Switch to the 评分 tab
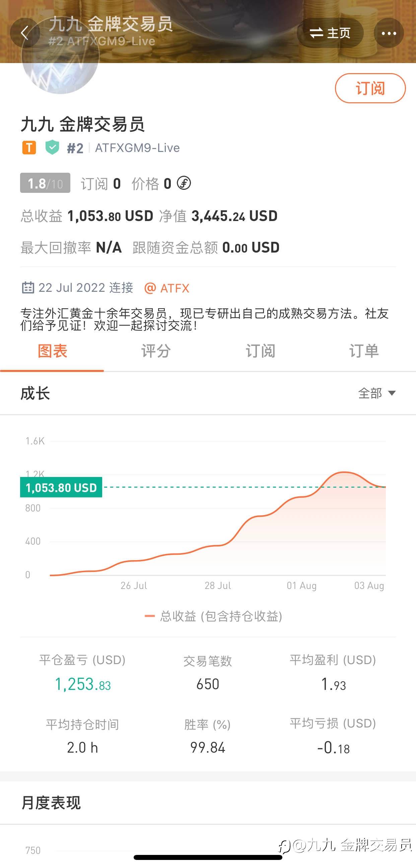The height and width of the screenshot is (868, 416). coord(156,351)
